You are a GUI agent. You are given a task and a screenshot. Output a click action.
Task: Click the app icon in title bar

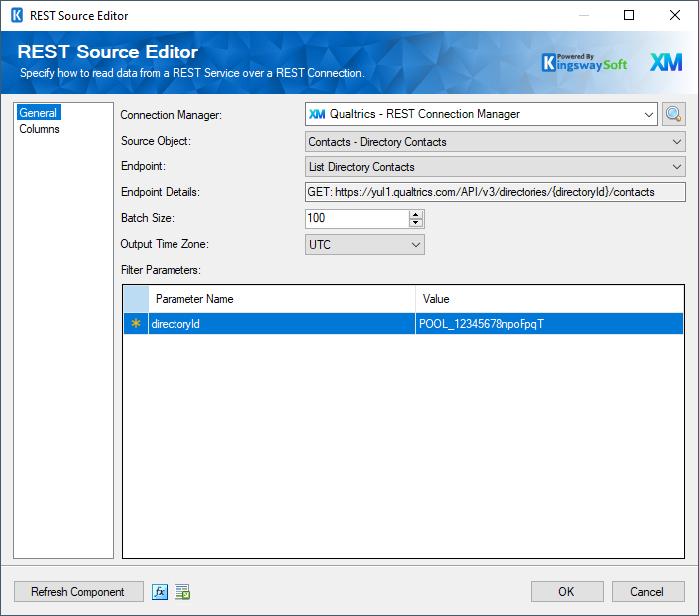(17, 16)
